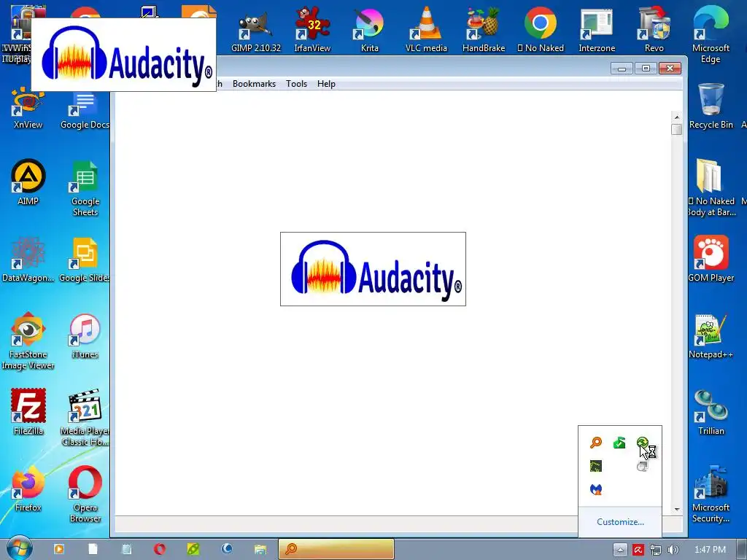Image resolution: width=747 pixels, height=560 pixels.
Task: Click the Malwarebytes icon in the tray popup
Action: [596, 489]
